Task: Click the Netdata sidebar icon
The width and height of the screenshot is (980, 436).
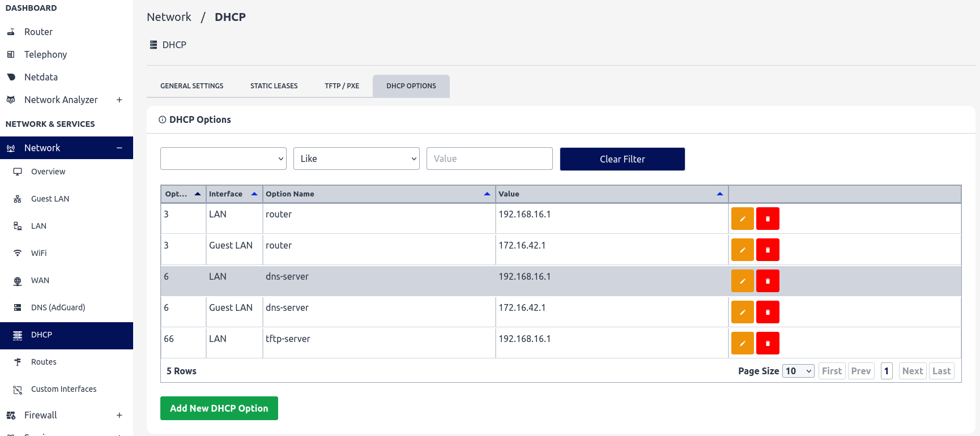Action: (x=11, y=78)
